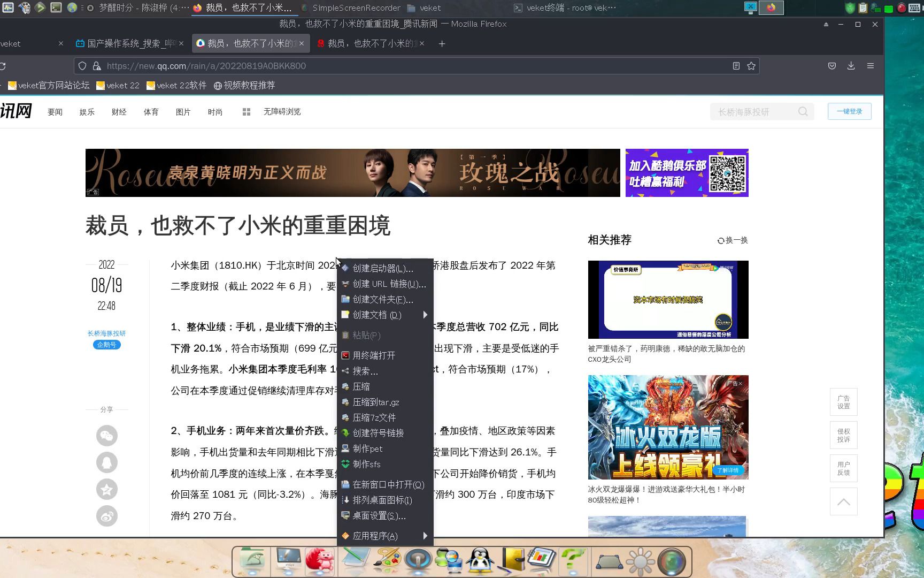Image resolution: width=924 pixels, height=578 pixels.
Task: Choose 压缩到tar.gz in the context menu
Action: click(385, 402)
